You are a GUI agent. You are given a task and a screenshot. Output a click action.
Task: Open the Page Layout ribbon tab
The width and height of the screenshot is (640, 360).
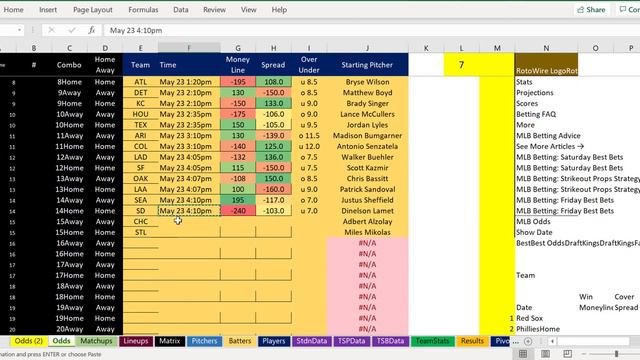pos(93,10)
